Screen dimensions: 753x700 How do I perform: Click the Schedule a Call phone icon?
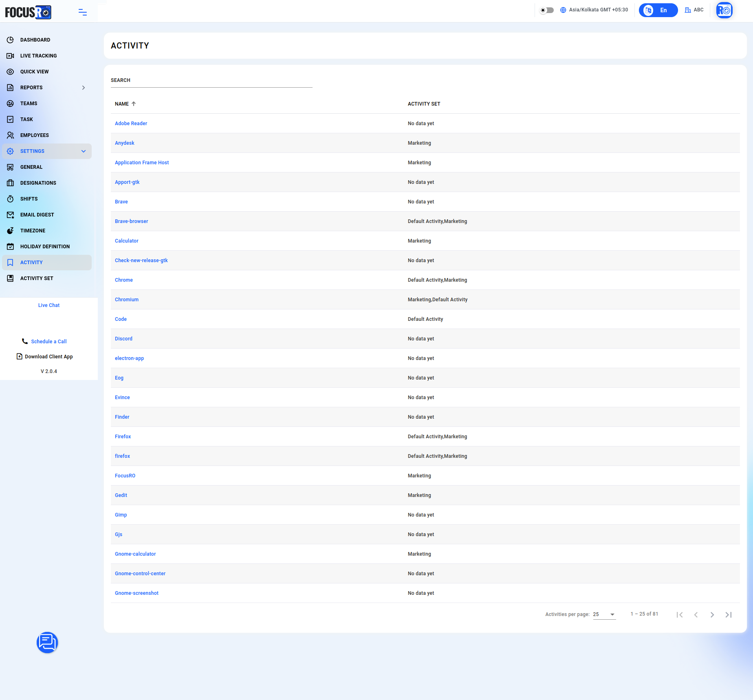point(25,341)
